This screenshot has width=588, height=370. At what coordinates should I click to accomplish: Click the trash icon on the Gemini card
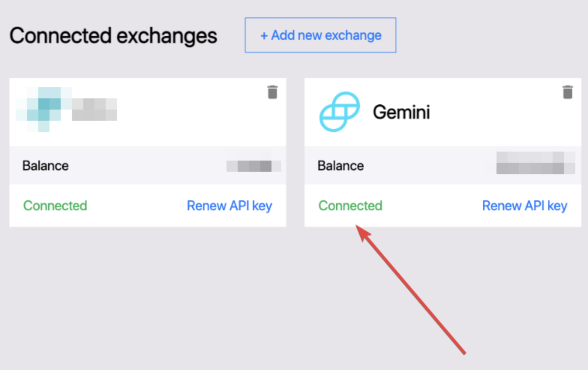coord(568,92)
